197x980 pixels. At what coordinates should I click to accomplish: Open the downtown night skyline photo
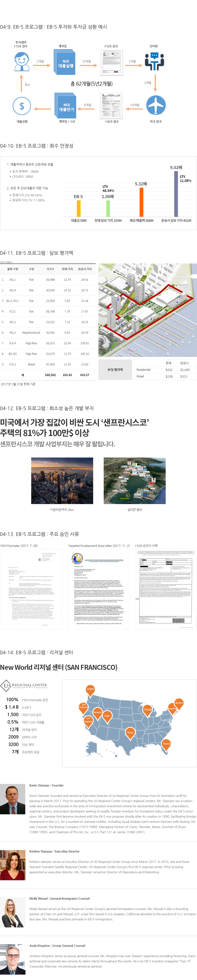tap(62, 481)
